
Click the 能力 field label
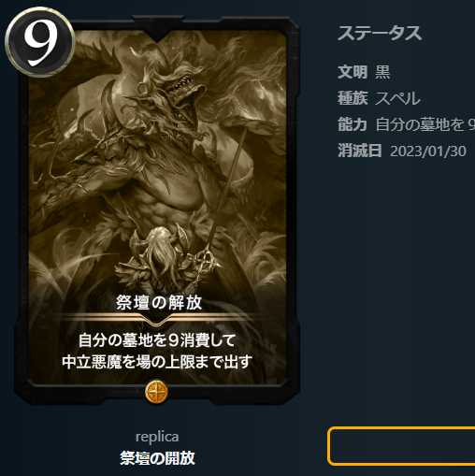(x=353, y=124)
